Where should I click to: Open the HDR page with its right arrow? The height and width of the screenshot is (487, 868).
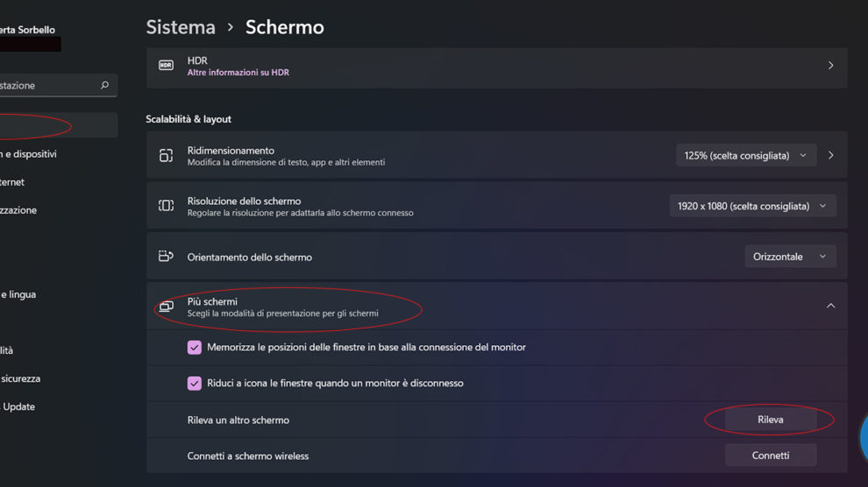(x=830, y=66)
